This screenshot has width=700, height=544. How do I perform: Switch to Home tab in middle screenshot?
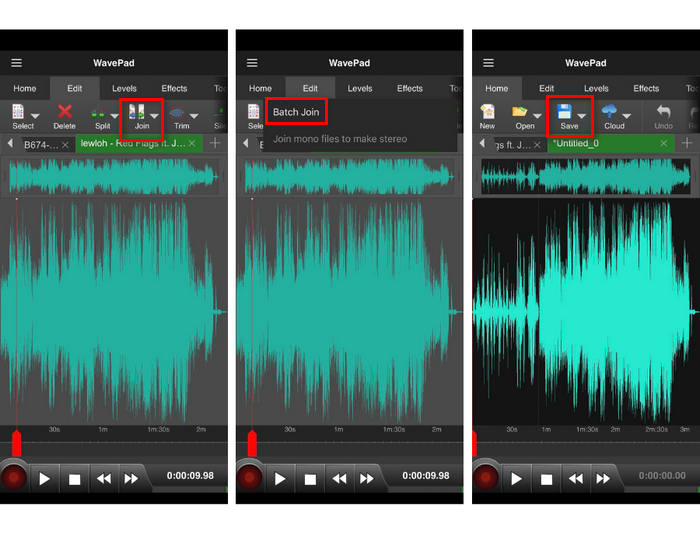point(260,88)
